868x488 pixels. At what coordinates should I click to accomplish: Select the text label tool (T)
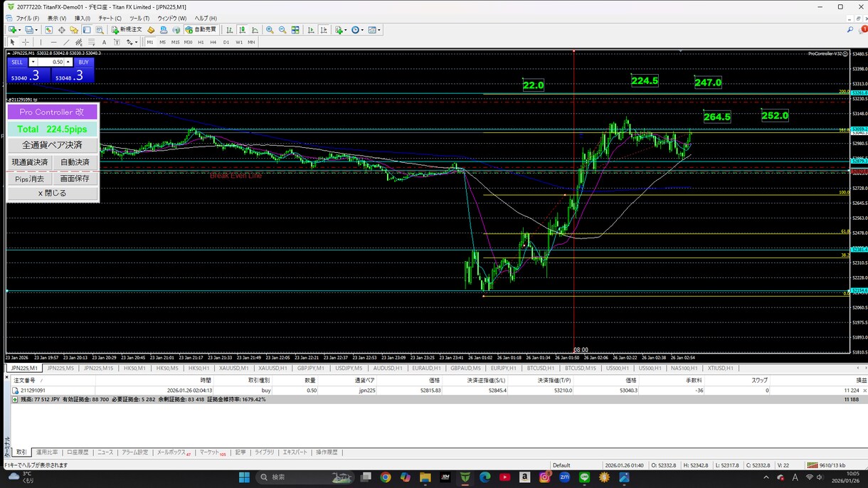pos(117,42)
